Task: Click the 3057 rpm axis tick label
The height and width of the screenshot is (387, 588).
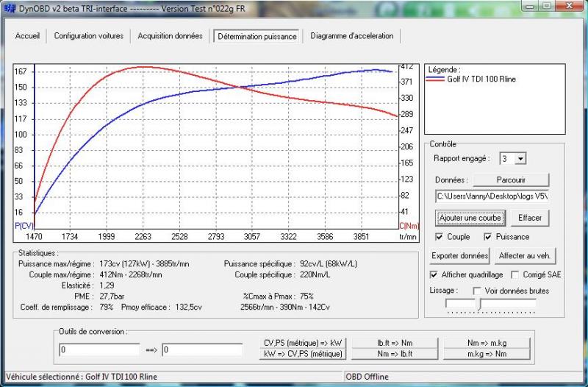Action: coord(251,237)
